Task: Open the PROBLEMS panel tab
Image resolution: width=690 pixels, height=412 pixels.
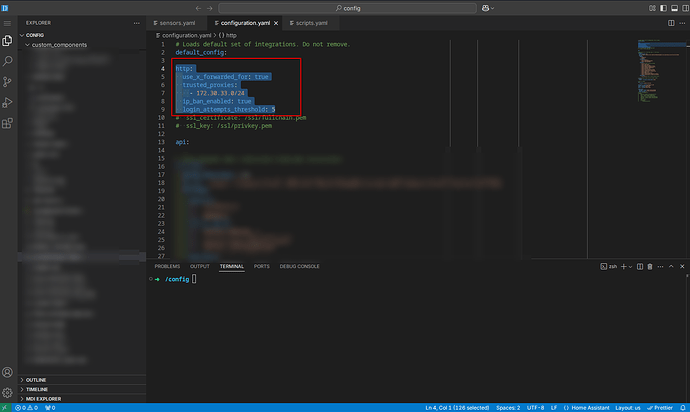Action: pos(167,266)
